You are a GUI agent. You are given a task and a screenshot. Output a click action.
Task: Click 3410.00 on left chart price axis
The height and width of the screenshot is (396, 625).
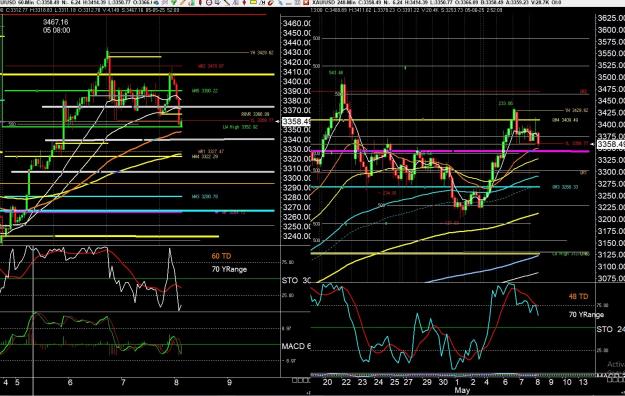[x=296, y=72]
